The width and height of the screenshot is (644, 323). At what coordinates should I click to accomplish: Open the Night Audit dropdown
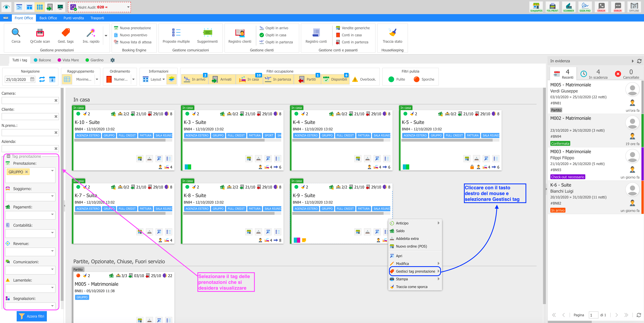(128, 7)
